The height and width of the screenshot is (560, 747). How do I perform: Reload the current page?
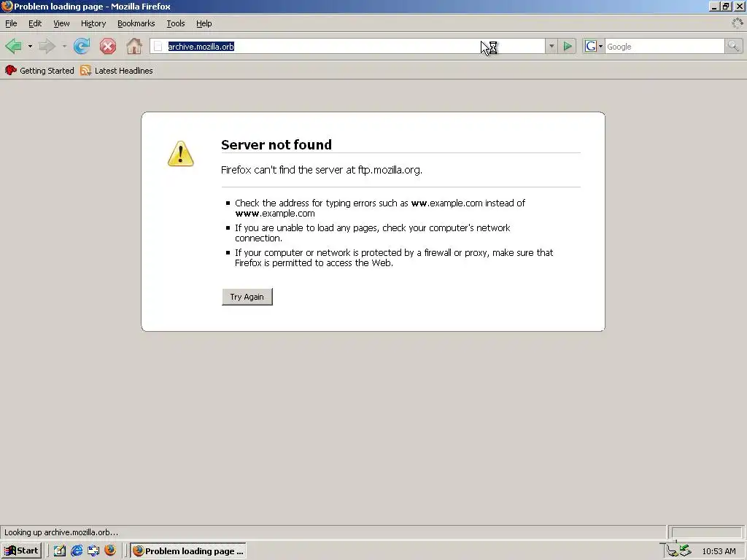click(82, 46)
